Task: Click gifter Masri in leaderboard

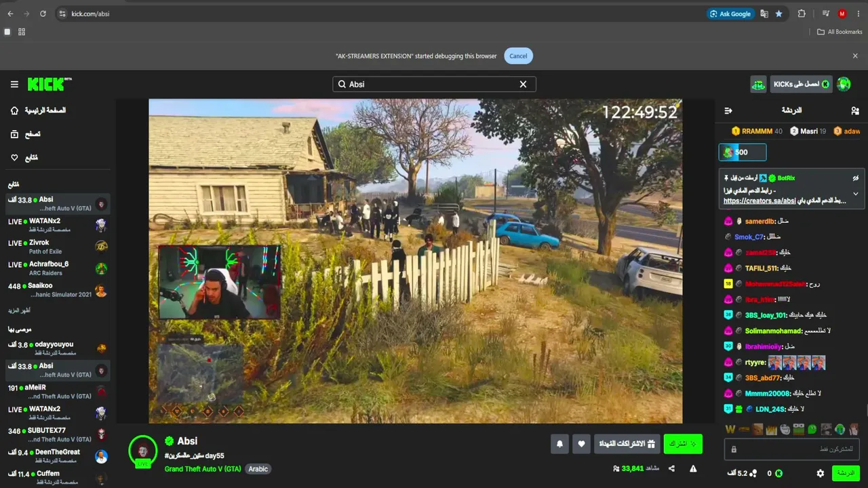Action: click(808, 131)
